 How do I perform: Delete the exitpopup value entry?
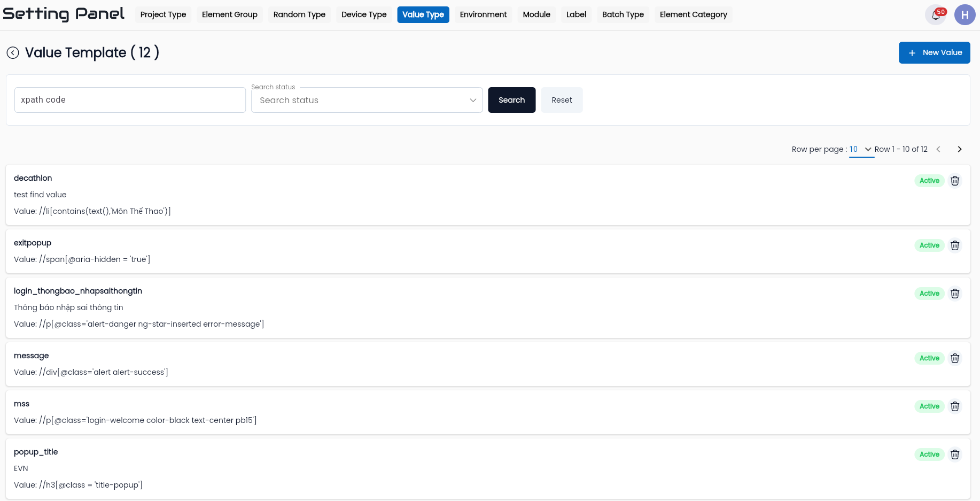tap(955, 245)
